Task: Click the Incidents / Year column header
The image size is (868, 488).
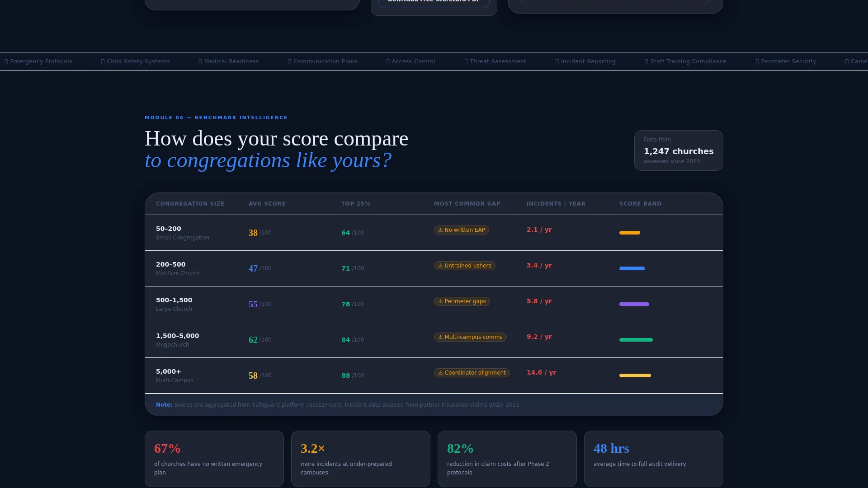Action: pyautogui.click(x=556, y=204)
